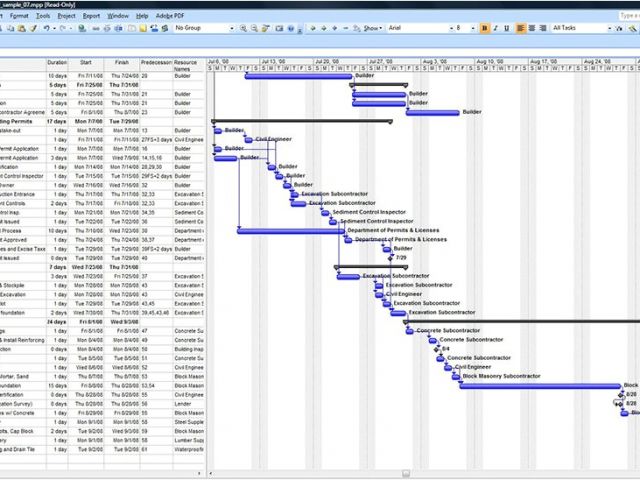The image size is (640, 480).
Task: Click the Center alignment icon
Action: (531, 29)
